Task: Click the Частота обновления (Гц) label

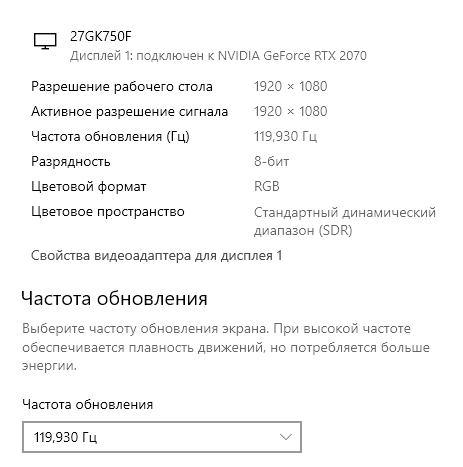Action: coord(110,137)
